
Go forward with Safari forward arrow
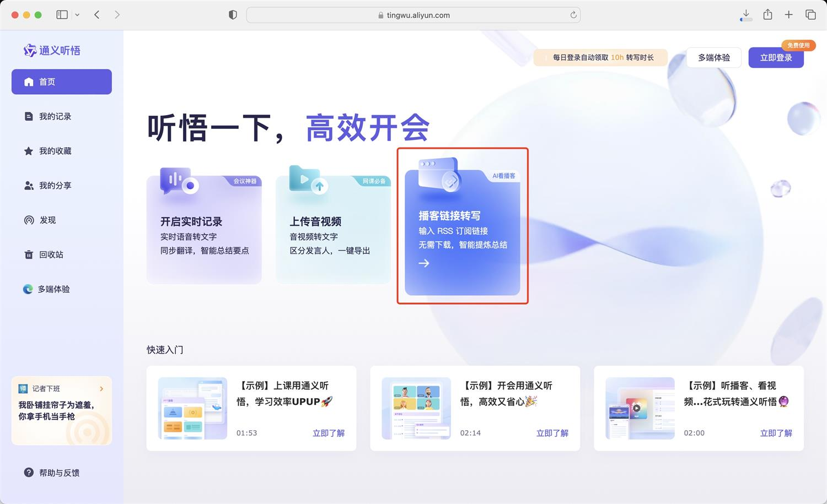coord(117,15)
